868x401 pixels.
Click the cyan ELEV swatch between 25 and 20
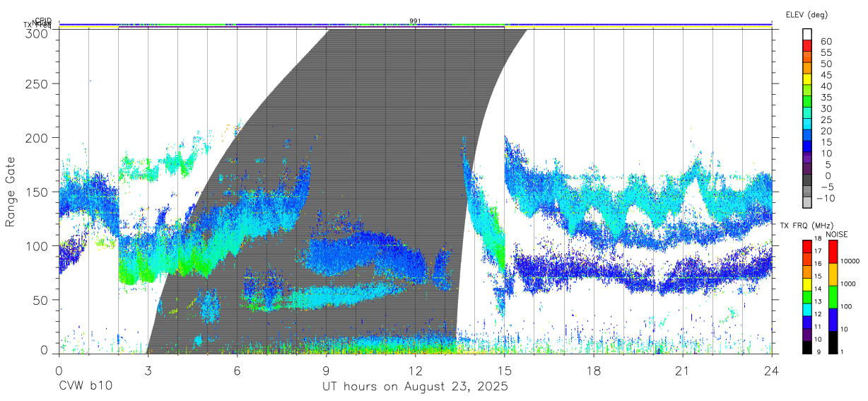[x=807, y=124]
